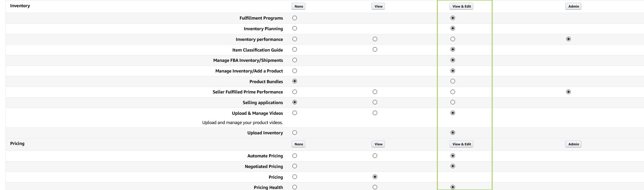The height and width of the screenshot is (190, 644).
Task: Click Inventory section's None button
Action: coord(299,6)
